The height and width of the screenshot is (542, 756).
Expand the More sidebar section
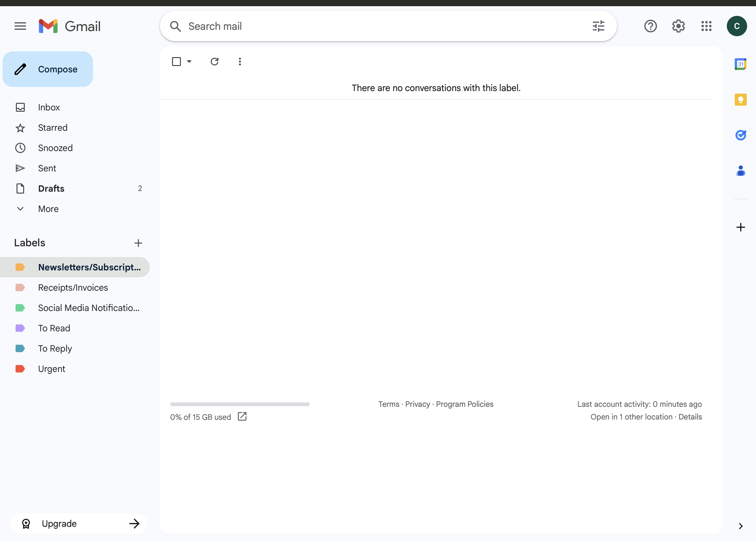click(x=48, y=209)
